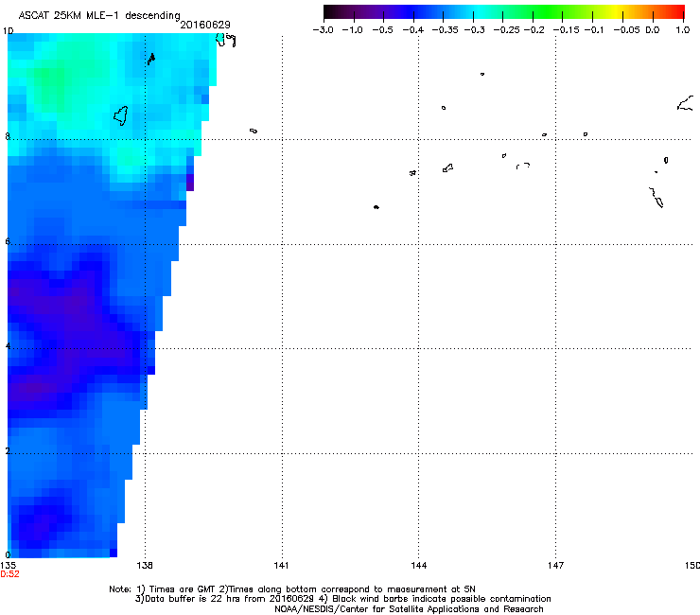This screenshot has height=615, width=700.
Task: Click the red "0:52" time label
Action: (9, 574)
